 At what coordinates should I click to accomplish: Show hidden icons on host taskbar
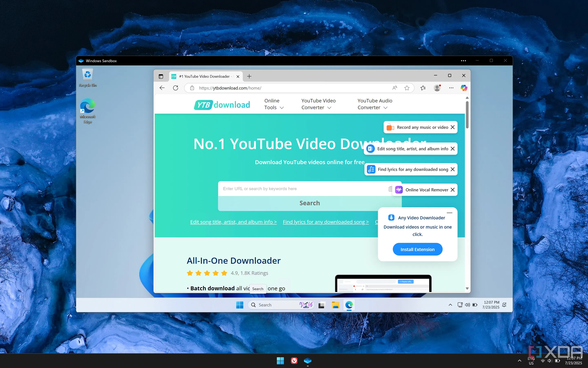coord(519,360)
